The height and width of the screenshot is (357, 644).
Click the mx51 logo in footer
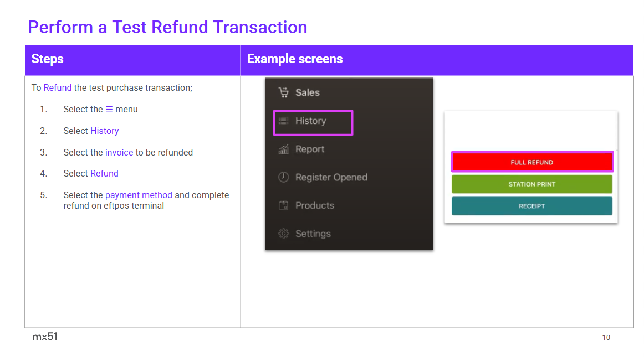(x=45, y=337)
